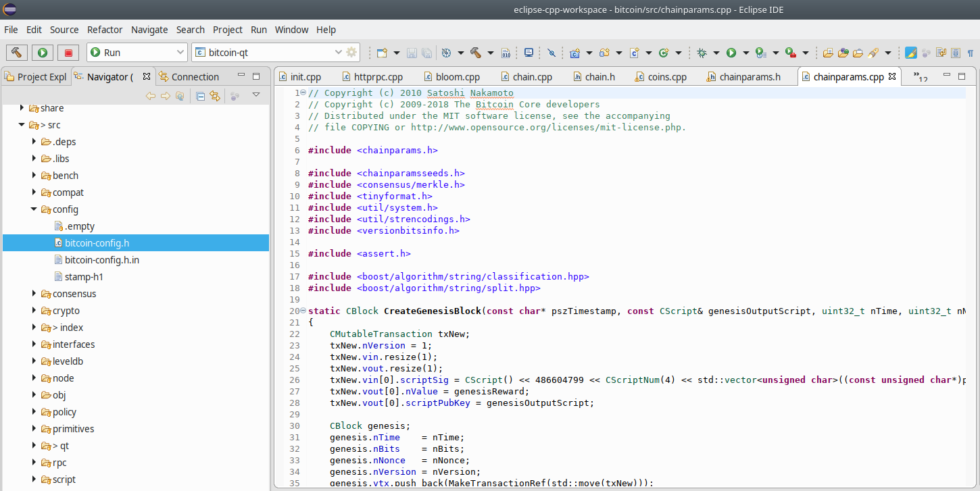Open launch configuration gear settings

(351, 52)
